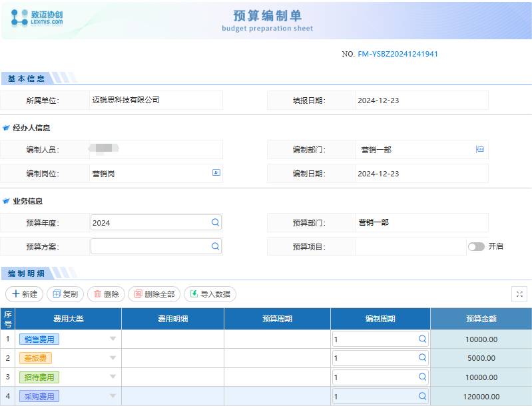This screenshot has width=532, height=406.
Task: Click the 预算方案 input field
Action: pos(150,246)
